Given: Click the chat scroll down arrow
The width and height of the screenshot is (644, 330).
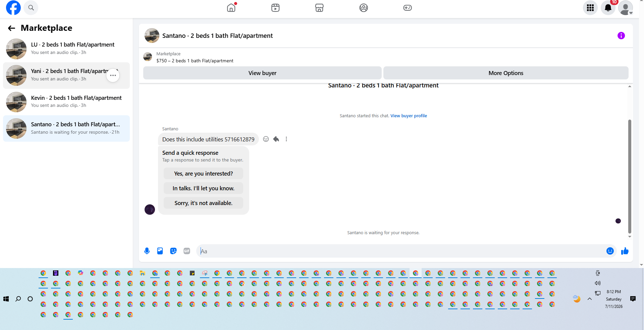Looking at the screenshot, I should (630, 237).
